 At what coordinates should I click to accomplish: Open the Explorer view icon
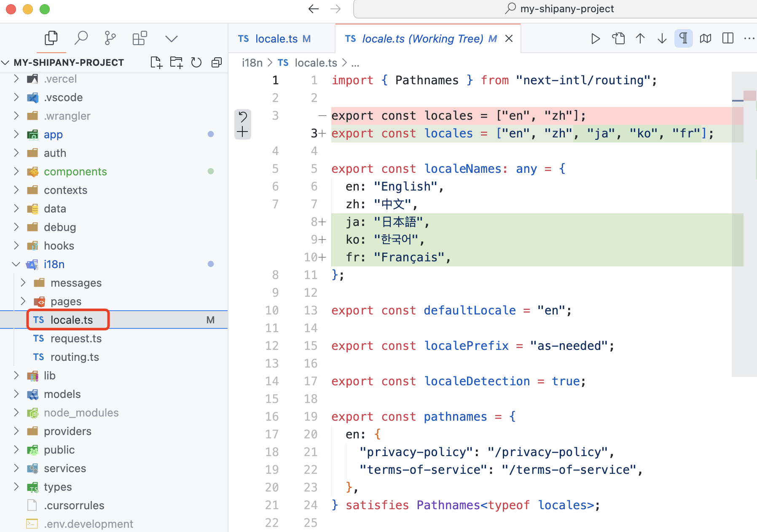pyautogui.click(x=51, y=38)
